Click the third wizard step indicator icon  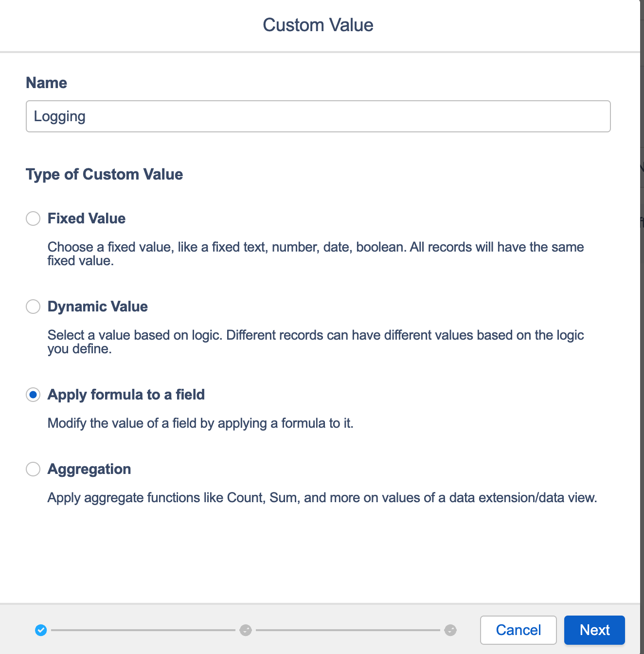[x=450, y=630]
